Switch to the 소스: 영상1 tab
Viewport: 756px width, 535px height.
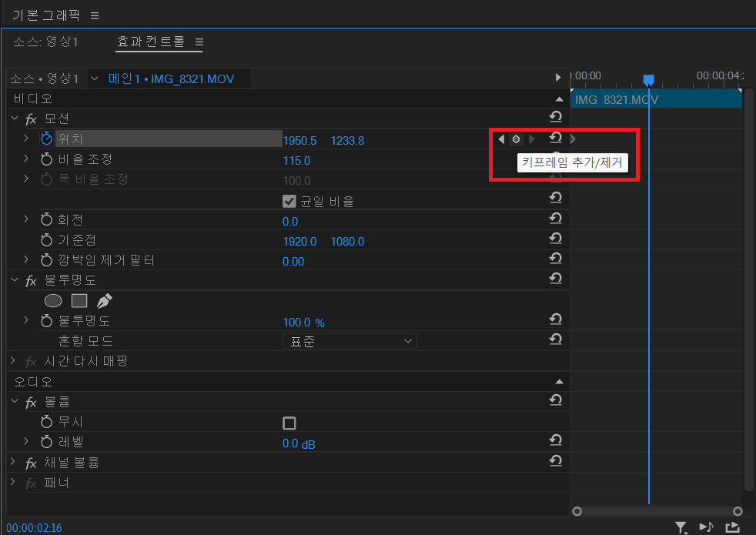pos(45,42)
